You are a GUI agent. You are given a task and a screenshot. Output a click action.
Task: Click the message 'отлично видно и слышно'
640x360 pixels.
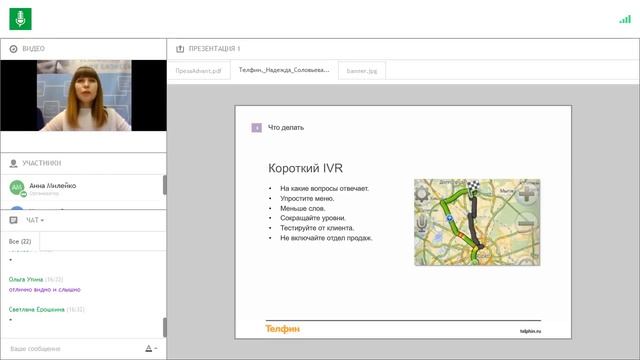(44, 290)
